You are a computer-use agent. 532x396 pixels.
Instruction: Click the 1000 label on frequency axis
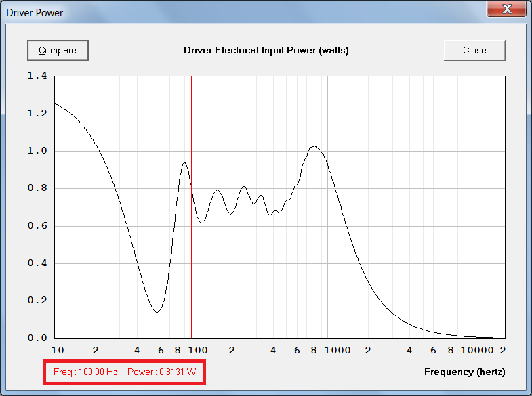point(337,350)
